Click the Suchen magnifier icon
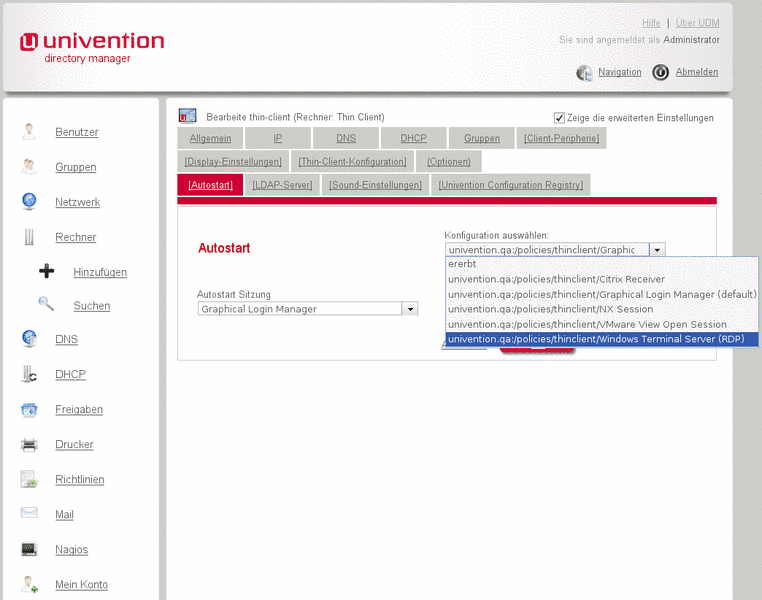The height and width of the screenshot is (600, 762). (x=46, y=305)
